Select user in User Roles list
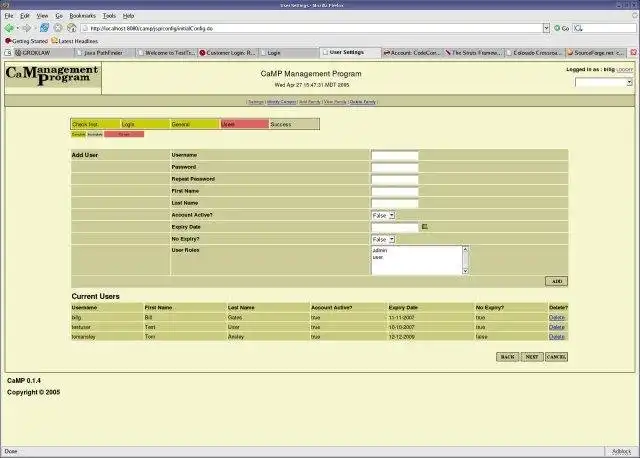This screenshot has height=458, width=640. (x=378, y=257)
